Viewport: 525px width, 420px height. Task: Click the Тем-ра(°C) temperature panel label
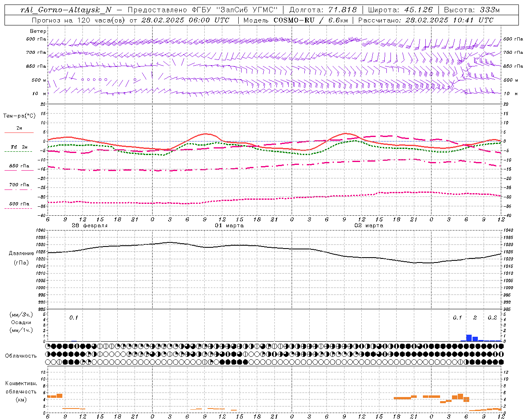[x=19, y=116]
